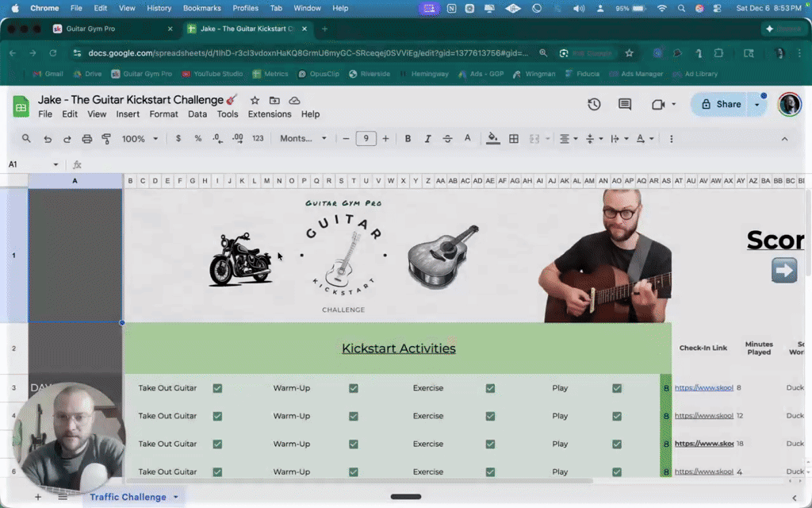The height and width of the screenshot is (508, 812).
Task: Open the comments panel
Action: coord(625,104)
